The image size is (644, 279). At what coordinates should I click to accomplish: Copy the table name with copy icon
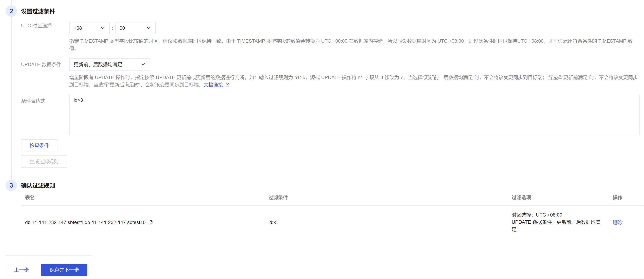[x=151, y=222]
